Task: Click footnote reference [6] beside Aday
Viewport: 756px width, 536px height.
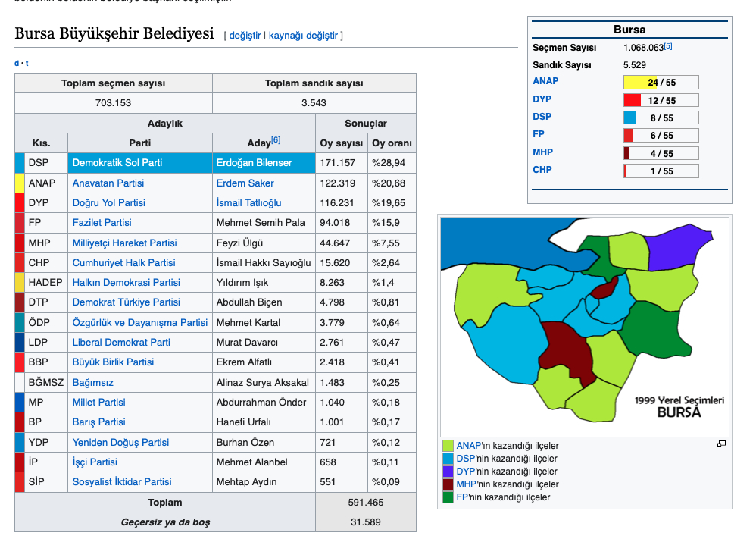Action: pyautogui.click(x=276, y=140)
